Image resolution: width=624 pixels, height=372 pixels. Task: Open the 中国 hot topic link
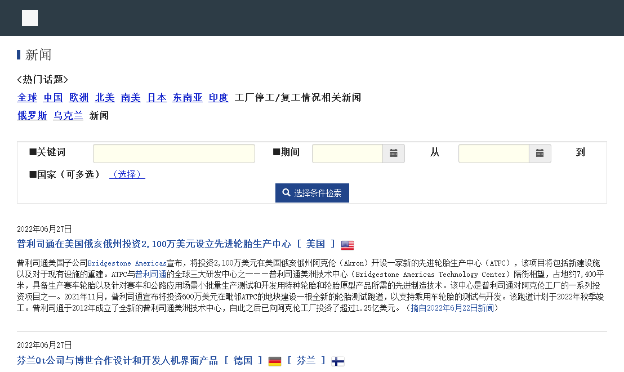click(53, 97)
